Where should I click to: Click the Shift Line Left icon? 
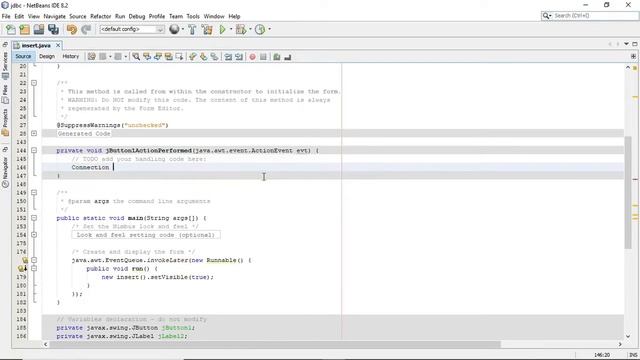tap(228, 57)
